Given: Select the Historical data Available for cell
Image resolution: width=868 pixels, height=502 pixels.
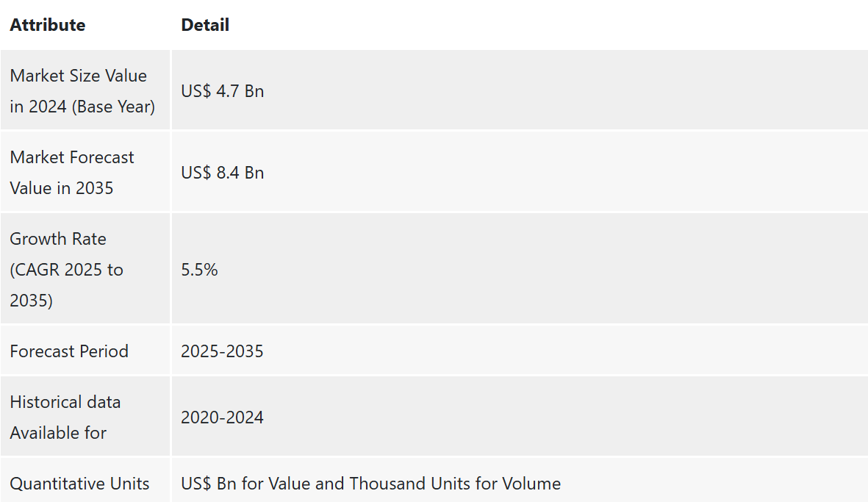Looking at the screenshot, I should [85, 417].
